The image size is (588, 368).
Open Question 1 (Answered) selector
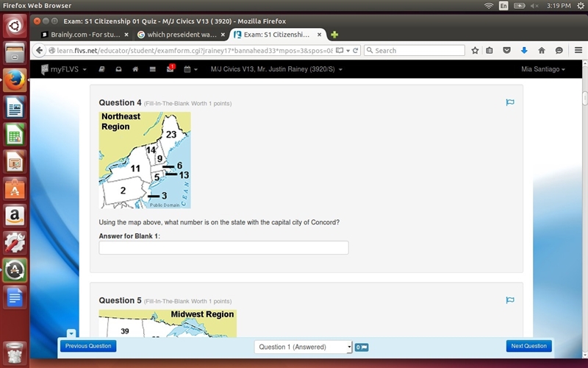(x=303, y=347)
